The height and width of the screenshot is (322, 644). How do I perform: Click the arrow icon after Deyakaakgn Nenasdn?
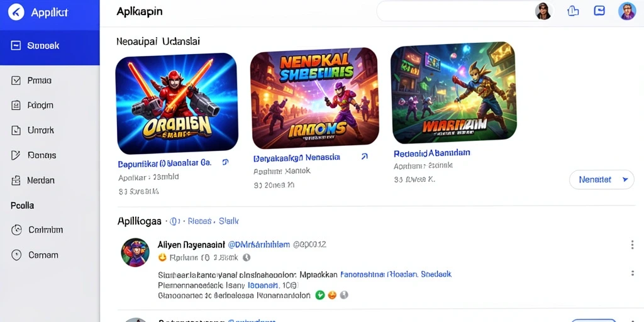coord(364,157)
